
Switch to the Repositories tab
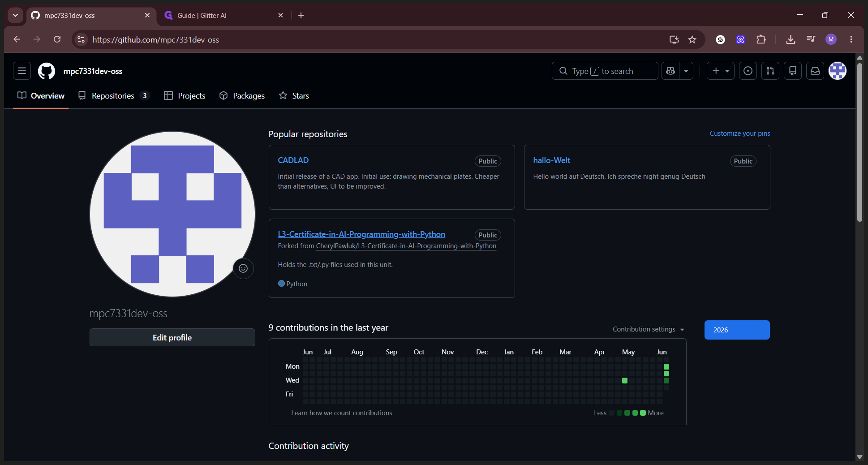pyautogui.click(x=113, y=95)
